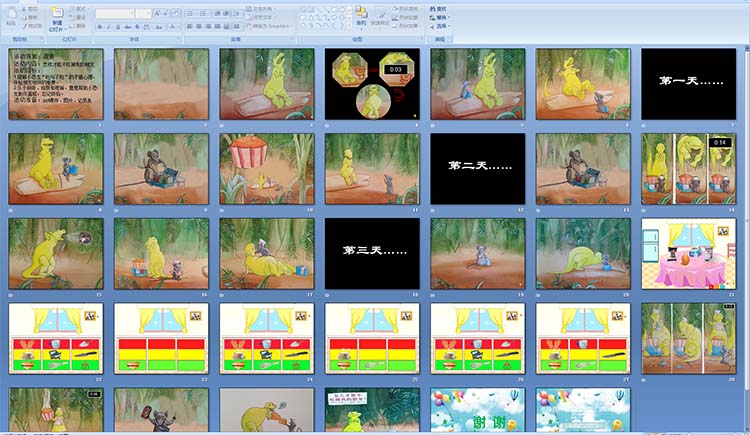
Task: Toggle Justify text alignment
Action: click(x=217, y=27)
